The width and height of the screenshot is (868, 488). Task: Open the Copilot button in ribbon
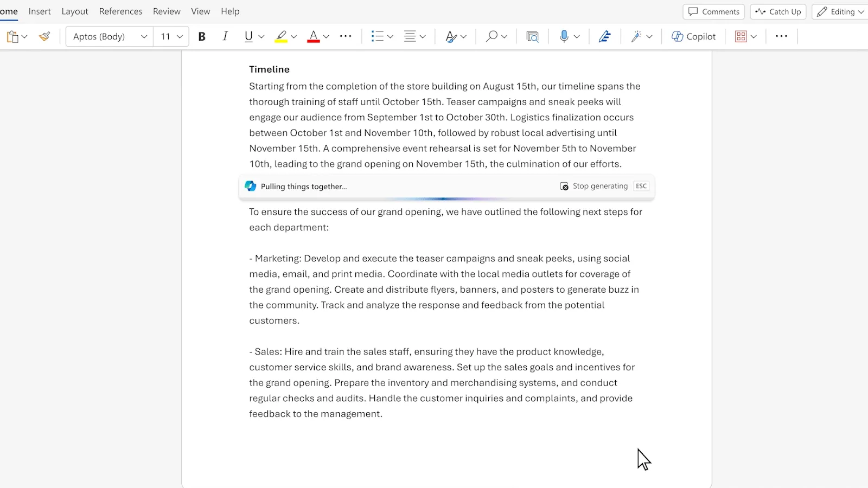[x=693, y=36]
